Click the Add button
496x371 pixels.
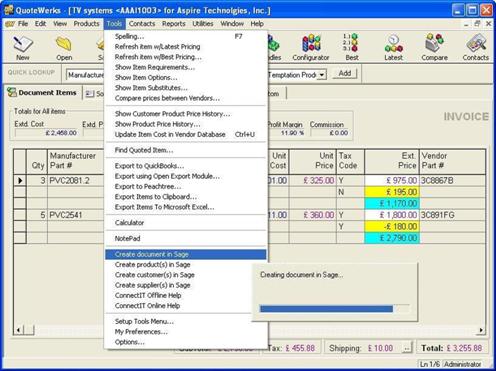click(345, 73)
